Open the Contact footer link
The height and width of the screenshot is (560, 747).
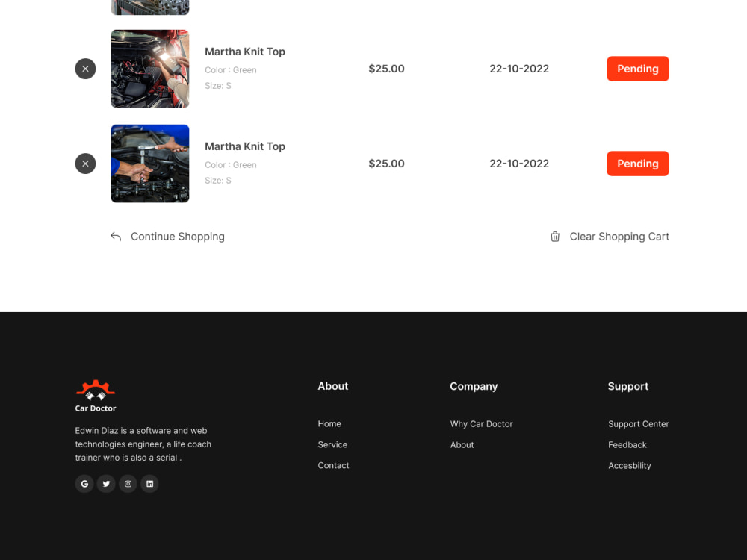333,466
